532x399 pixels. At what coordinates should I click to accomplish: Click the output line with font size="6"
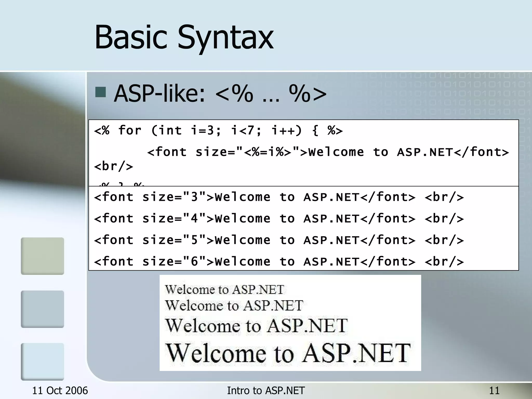coord(279,261)
